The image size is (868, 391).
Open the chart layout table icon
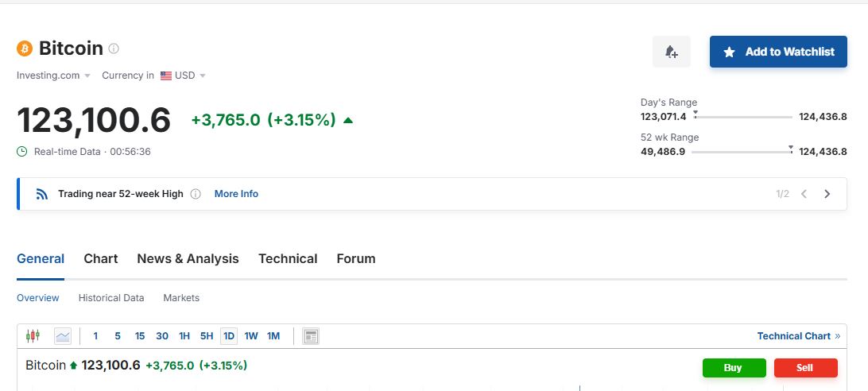point(311,336)
